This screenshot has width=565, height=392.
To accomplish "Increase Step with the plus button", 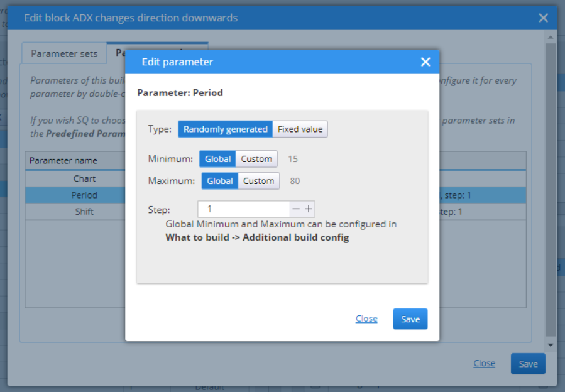I will [x=309, y=209].
